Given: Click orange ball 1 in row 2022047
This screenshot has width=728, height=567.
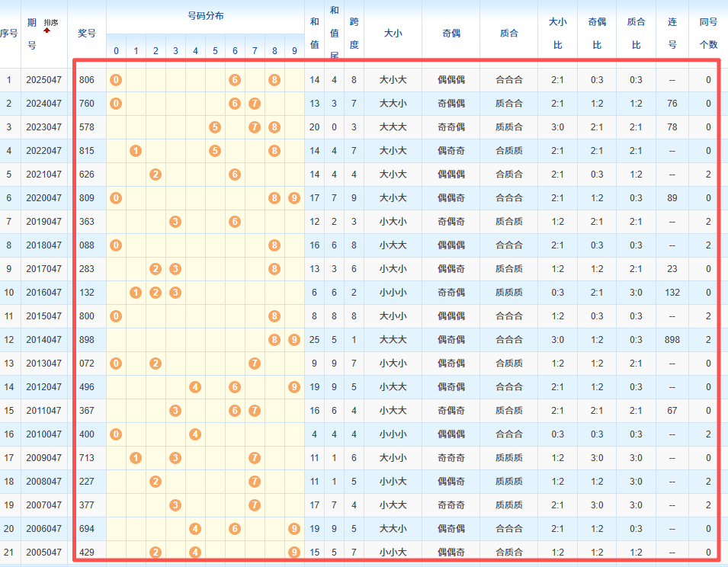Looking at the screenshot, I should coord(136,151).
